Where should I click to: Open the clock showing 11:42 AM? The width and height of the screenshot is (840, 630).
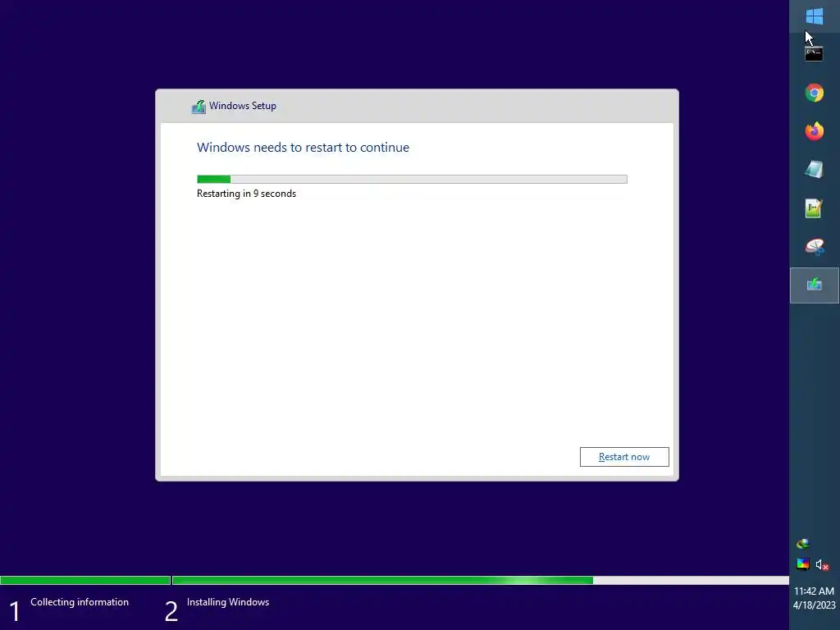[x=814, y=591]
